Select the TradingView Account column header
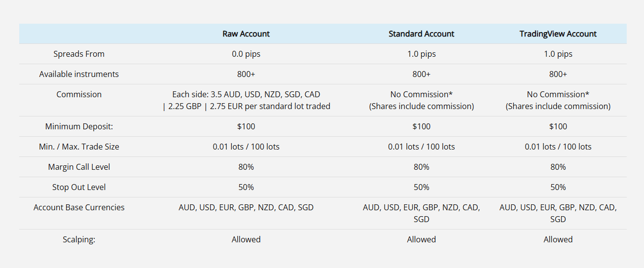 [x=558, y=34]
